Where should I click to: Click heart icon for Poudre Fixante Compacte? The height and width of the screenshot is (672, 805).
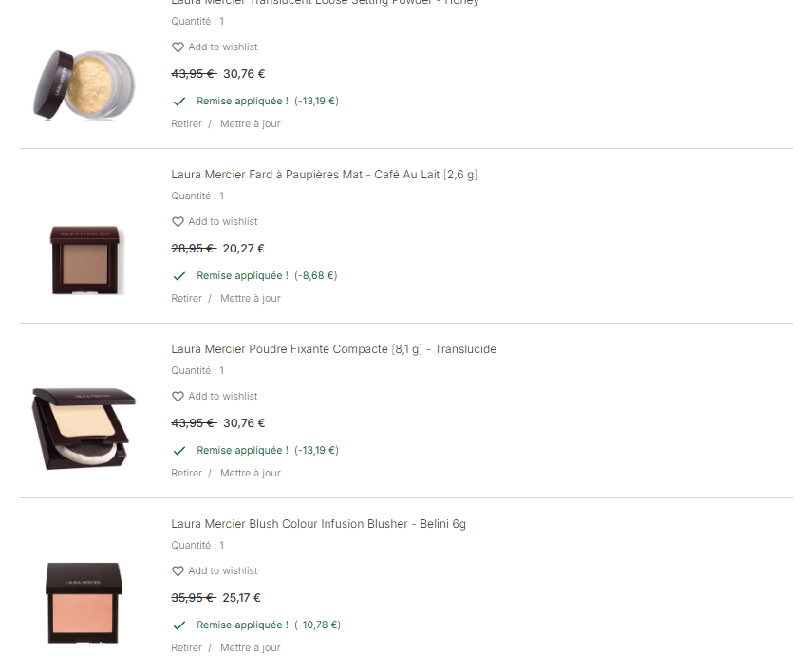[x=178, y=397]
